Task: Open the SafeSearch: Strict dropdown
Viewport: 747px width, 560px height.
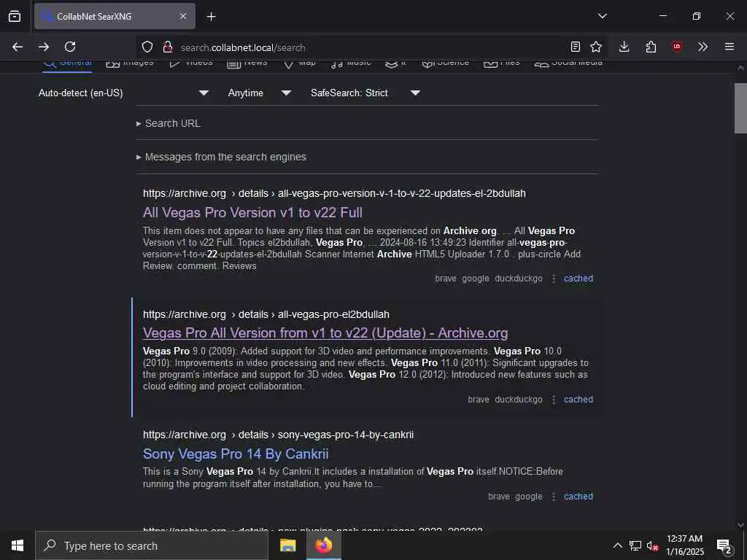Action: coord(365,93)
